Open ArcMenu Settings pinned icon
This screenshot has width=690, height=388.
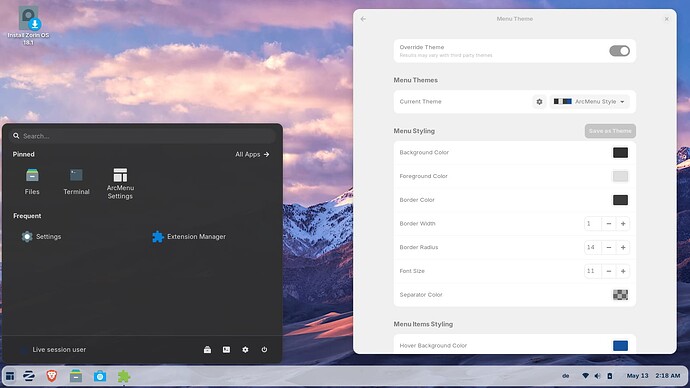pos(120,183)
